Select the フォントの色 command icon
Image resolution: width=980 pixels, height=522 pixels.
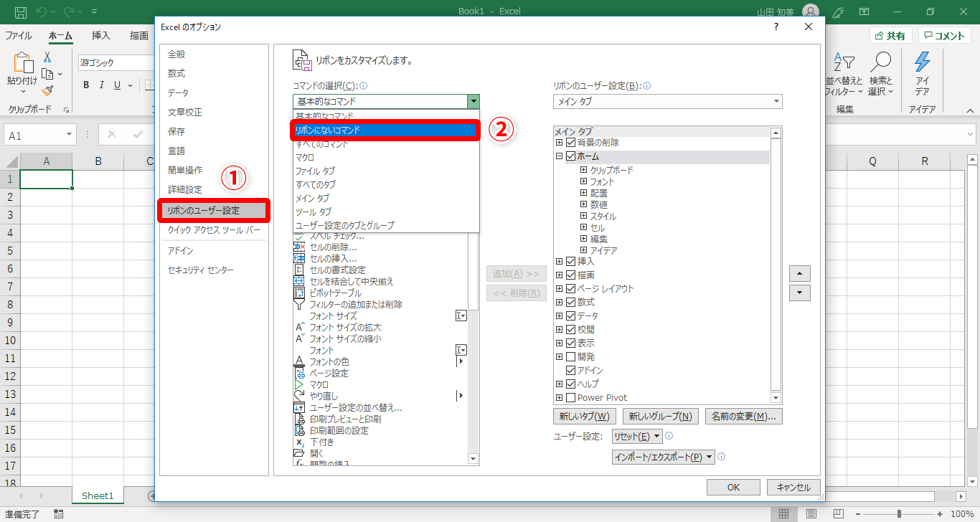[x=300, y=361]
